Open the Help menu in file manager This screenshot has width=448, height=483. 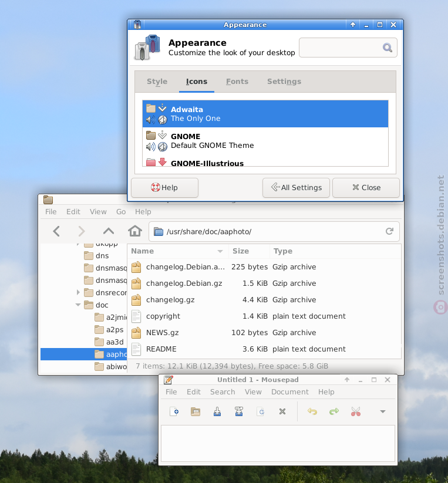pyautogui.click(x=143, y=212)
